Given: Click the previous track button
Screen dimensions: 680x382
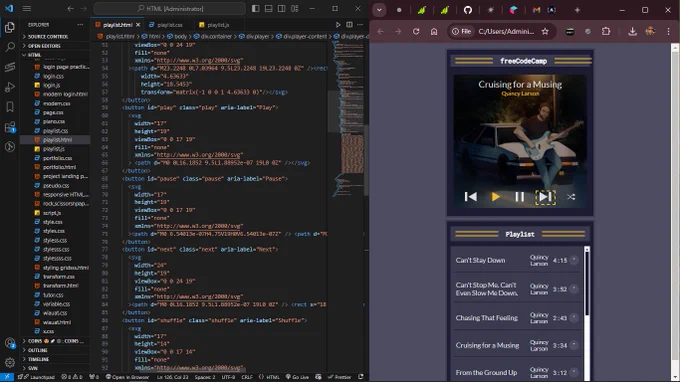Looking at the screenshot, I should click(x=471, y=197).
